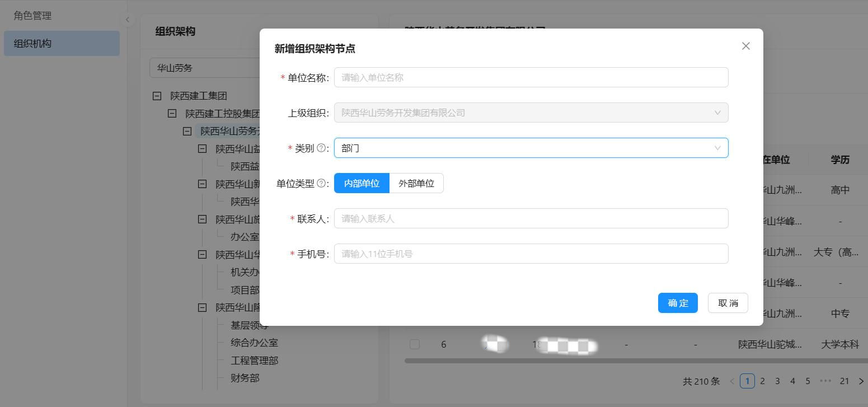Collapse the 陕西建工集团 tree node
This screenshot has height=407, width=868.
pos(157,96)
